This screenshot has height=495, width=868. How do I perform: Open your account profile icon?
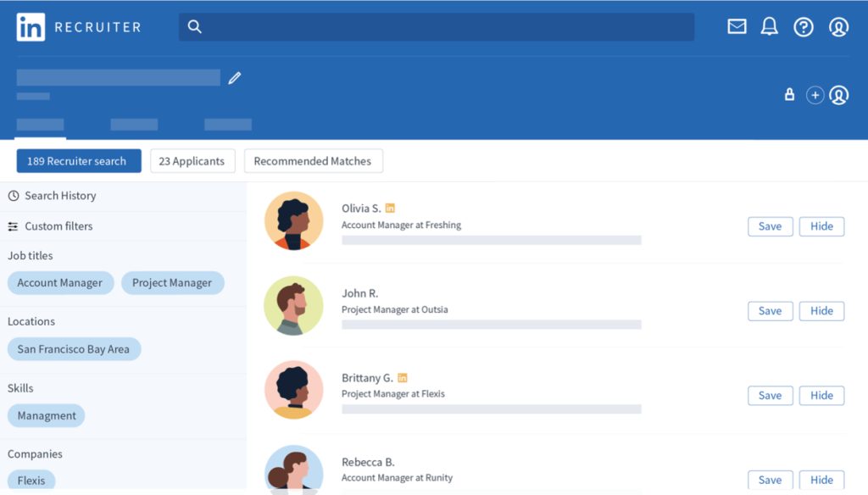click(838, 26)
